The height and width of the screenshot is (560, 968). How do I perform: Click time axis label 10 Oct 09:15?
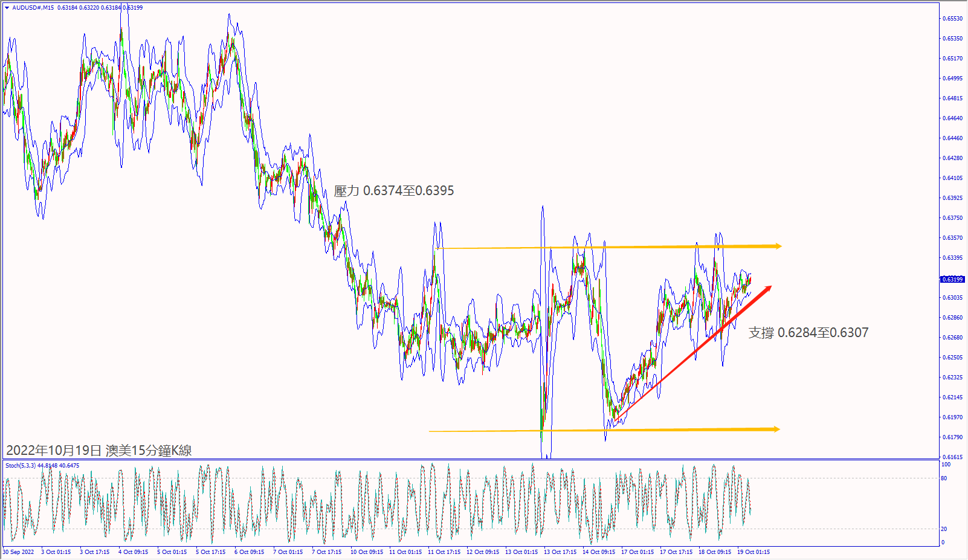pos(367,552)
